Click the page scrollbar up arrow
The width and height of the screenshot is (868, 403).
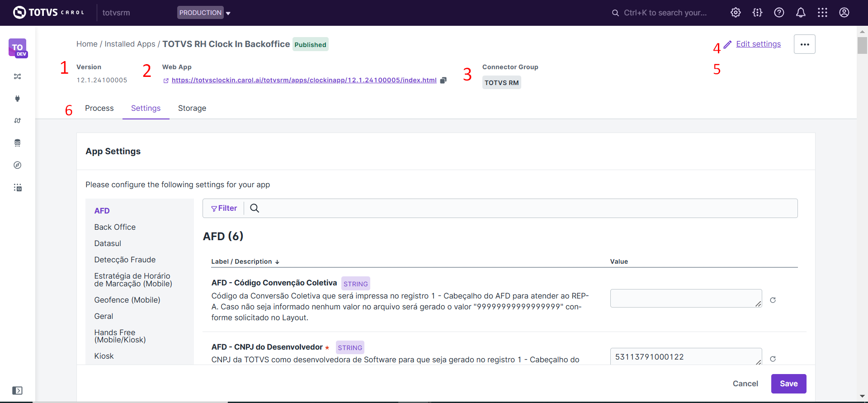(x=862, y=32)
